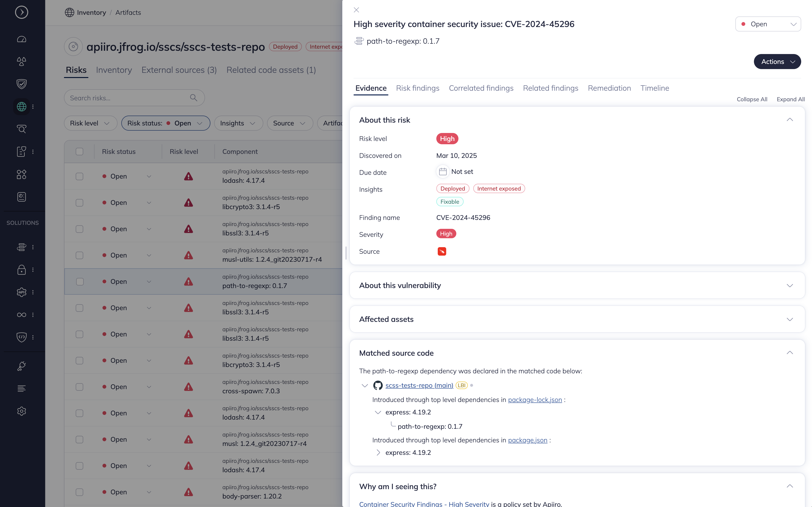Click the search magnifier in Search risks field
812x507 pixels.
(x=194, y=97)
